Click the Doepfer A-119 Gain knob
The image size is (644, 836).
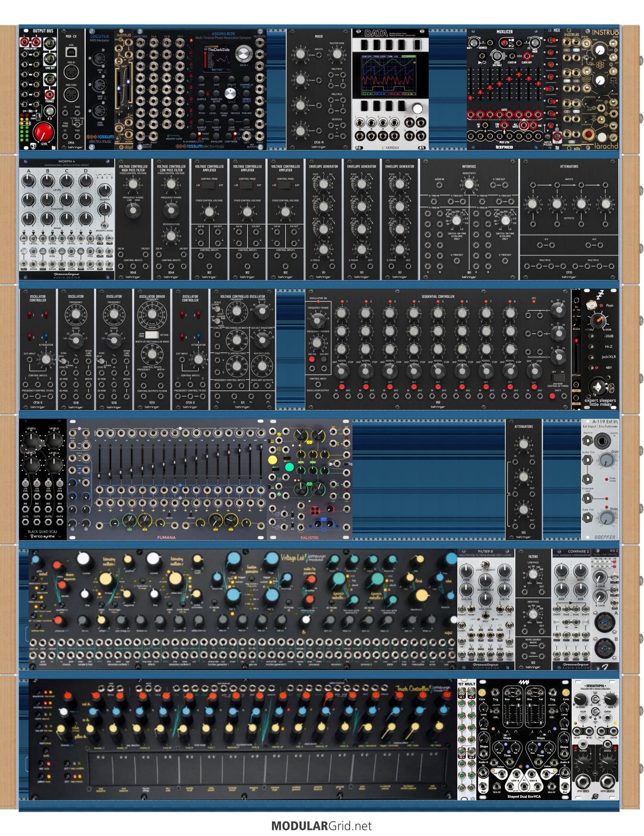coord(606,460)
